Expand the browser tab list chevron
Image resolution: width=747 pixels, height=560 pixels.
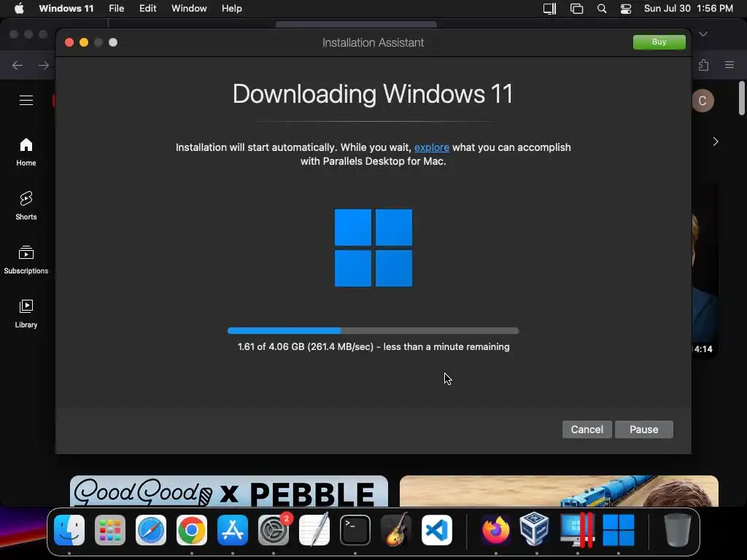point(703,34)
